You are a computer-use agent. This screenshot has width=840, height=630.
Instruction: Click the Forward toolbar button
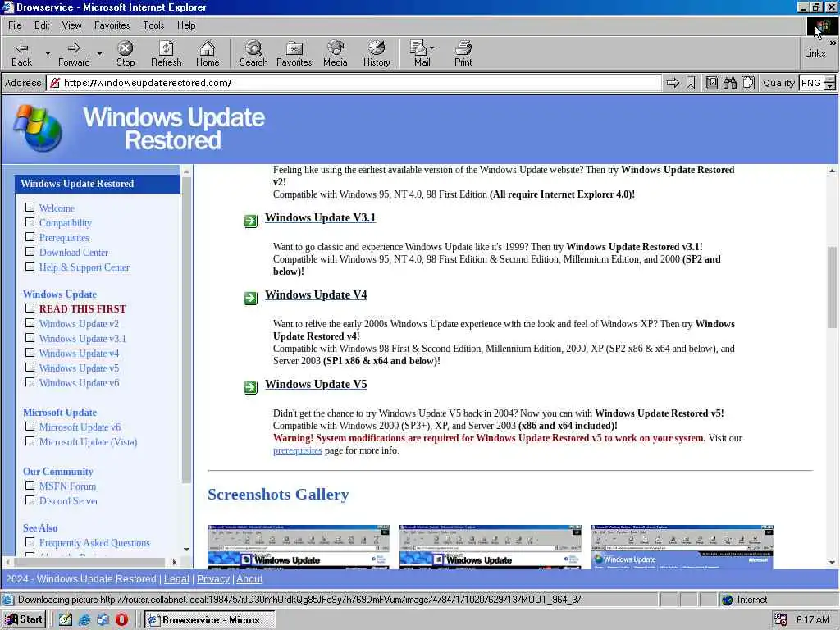74,53
